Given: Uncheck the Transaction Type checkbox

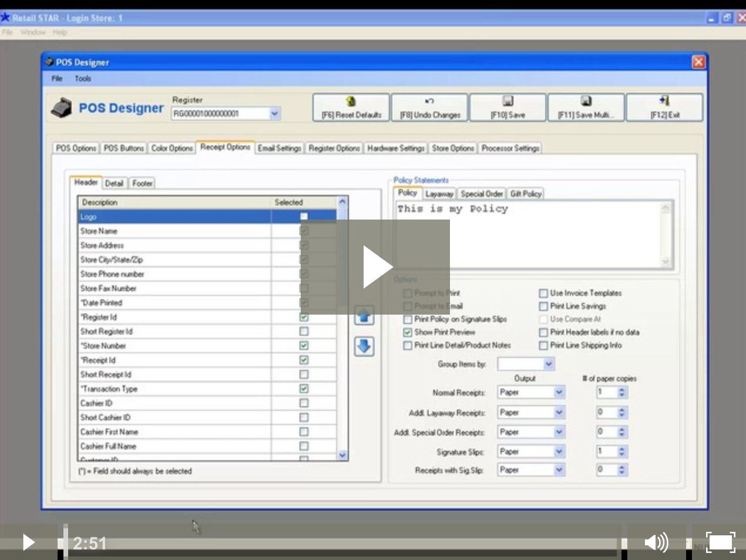Looking at the screenshot, I should coord(304,389).
